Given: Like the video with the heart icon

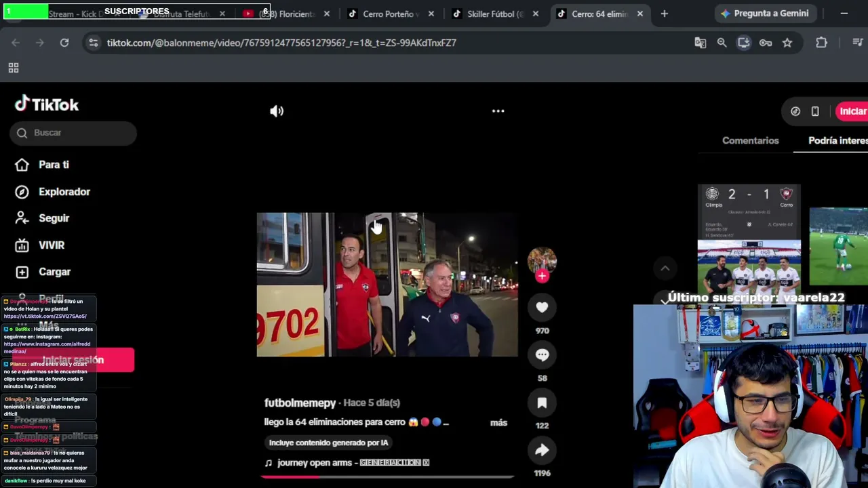Looking at the screenshot, I should pyautogui.click(x=542, y=308).
